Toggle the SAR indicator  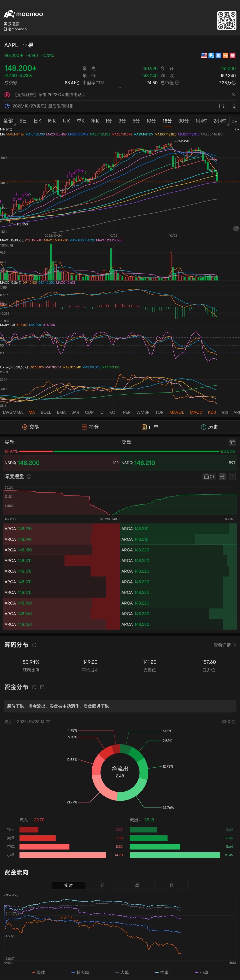click(75, 412)
